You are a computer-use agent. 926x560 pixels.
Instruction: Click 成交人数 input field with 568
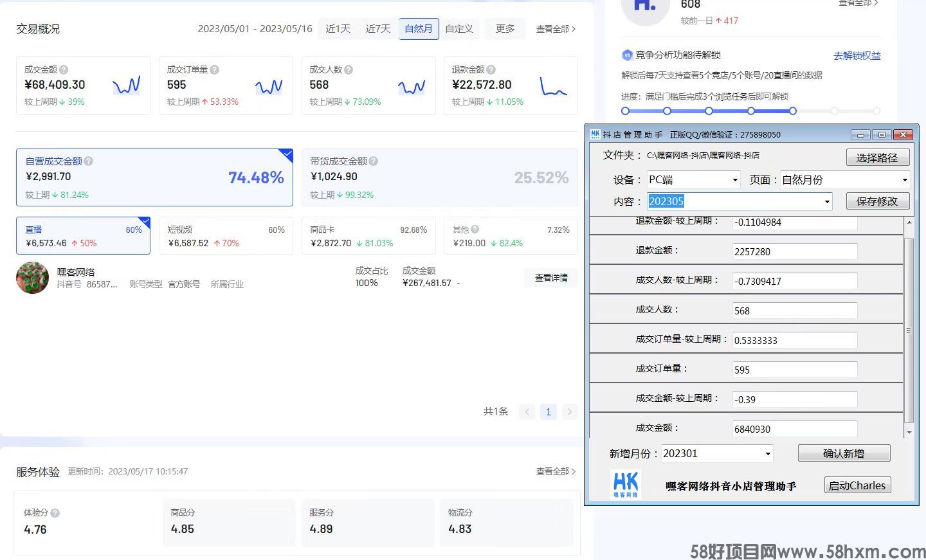[x=795, y=311]
